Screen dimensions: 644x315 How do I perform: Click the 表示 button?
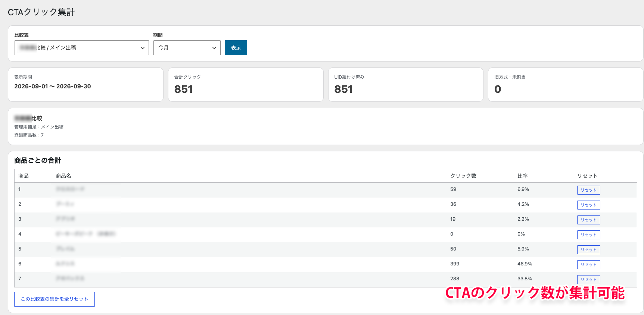tap(236, 48)
